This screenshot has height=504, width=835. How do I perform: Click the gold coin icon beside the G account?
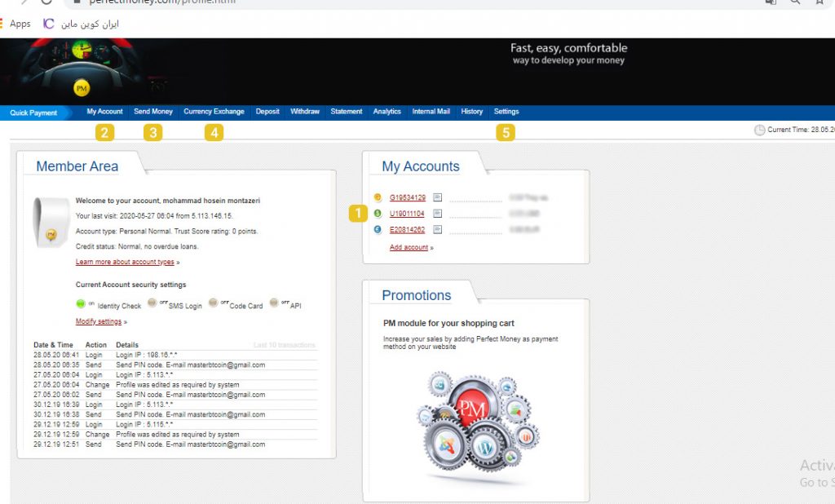coord(378,197)
